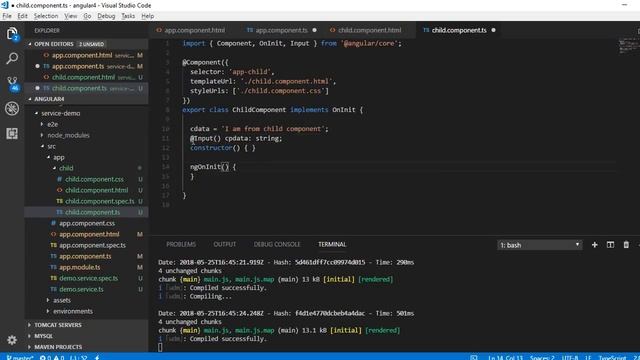
Task: Open the File menu
Action: (7, 16)
